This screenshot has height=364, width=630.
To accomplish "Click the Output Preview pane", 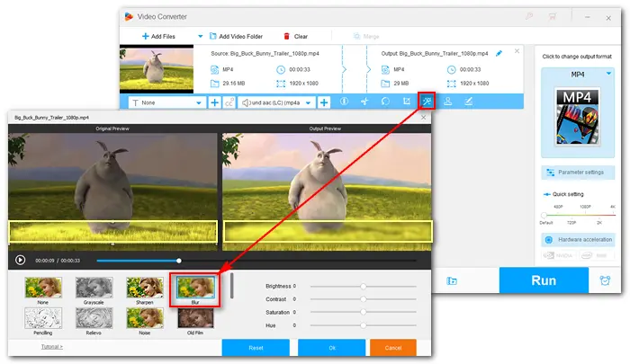I will (327, 191).
